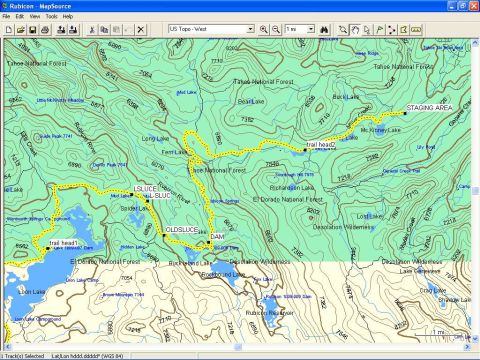Select the arrow Selection tool
480x360 pixels.
tap(367, 30)
